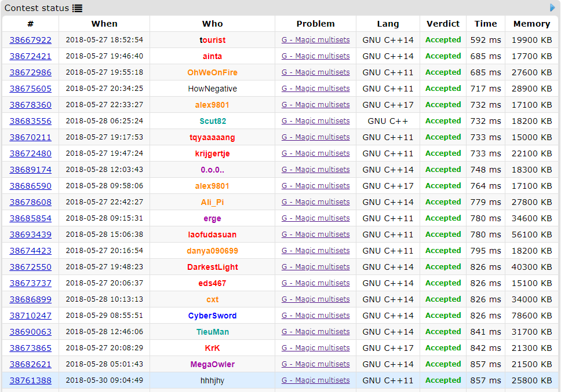561x392 pixels.
Task: Open submission 38672986
Action: click(30, 72)
